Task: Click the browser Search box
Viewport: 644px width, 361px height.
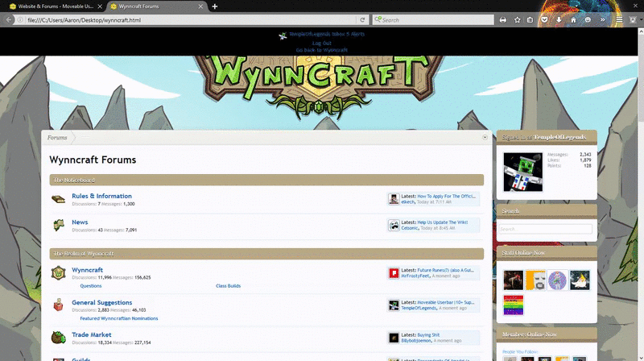Action: tap(433, 19)
